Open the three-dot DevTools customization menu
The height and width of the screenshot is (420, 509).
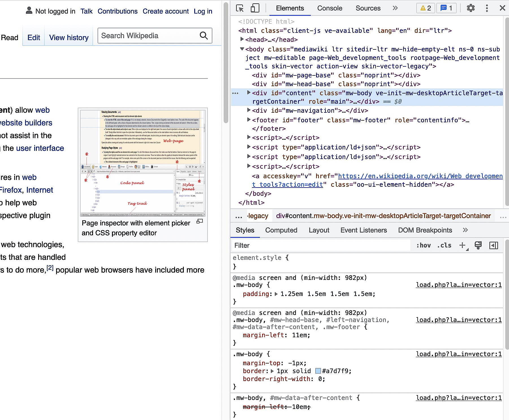coord(487,8)
